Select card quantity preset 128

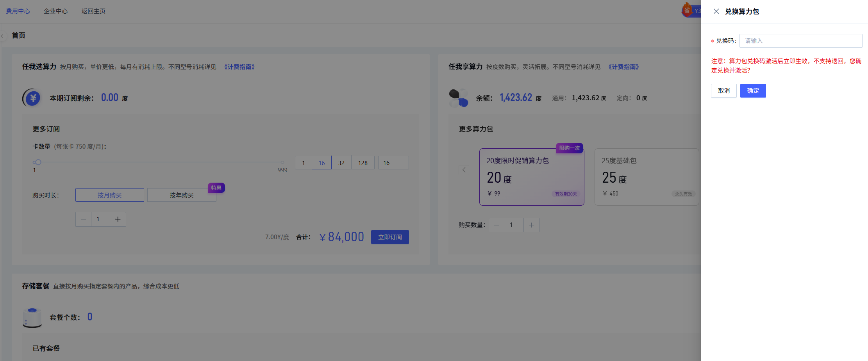tap(363, 163)
